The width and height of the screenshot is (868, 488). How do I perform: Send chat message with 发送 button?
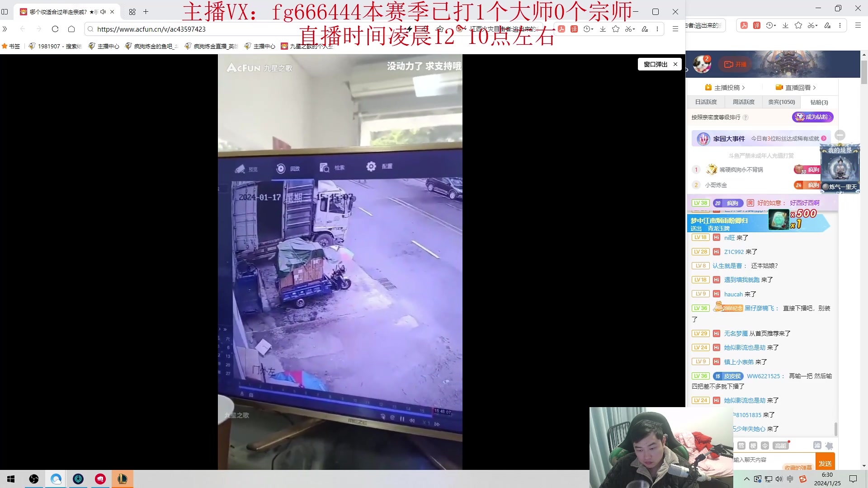point(825,463)
